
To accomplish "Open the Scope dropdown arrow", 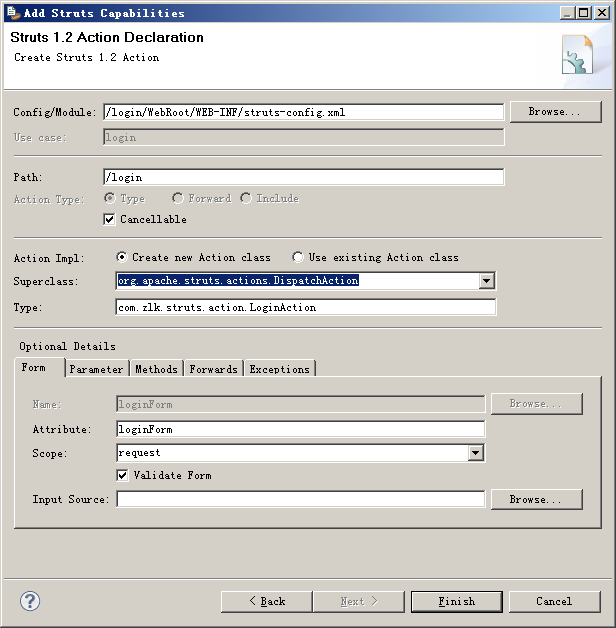I will [475, 453].
